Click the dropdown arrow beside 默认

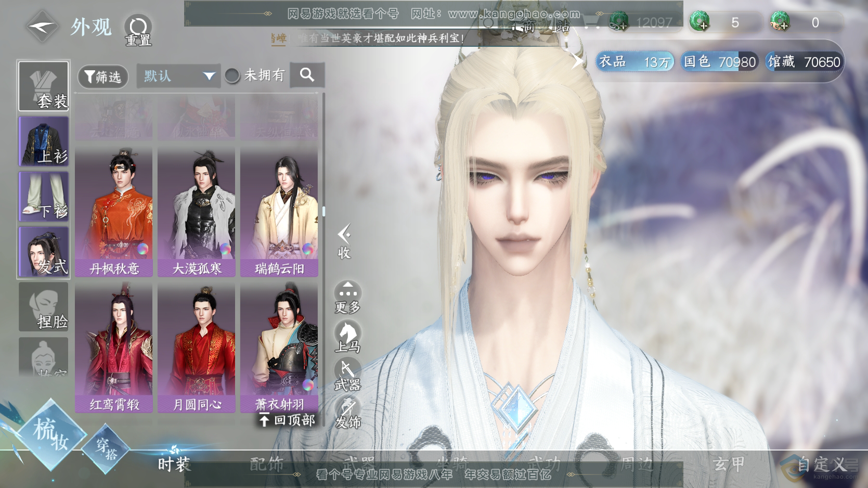(209, 76)
